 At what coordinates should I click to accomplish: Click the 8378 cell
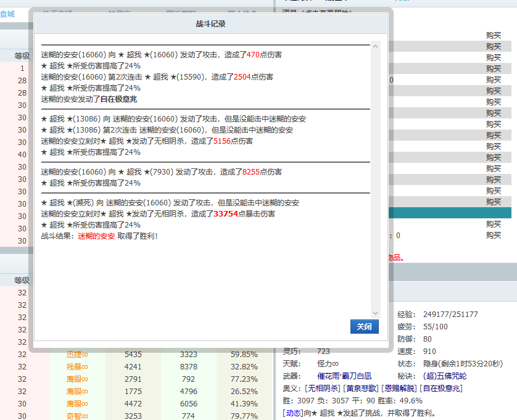(x=189, y=366)
